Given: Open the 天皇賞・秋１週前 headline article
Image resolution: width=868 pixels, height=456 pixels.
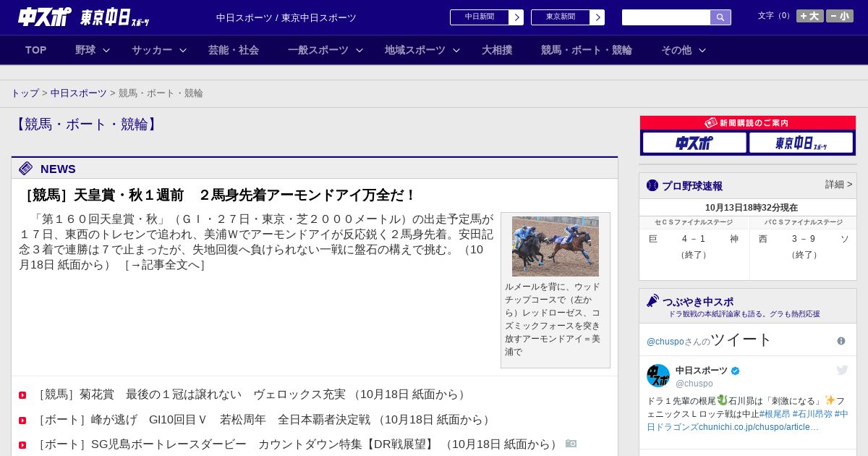Looking at the screenshot, I should [220, 195].
